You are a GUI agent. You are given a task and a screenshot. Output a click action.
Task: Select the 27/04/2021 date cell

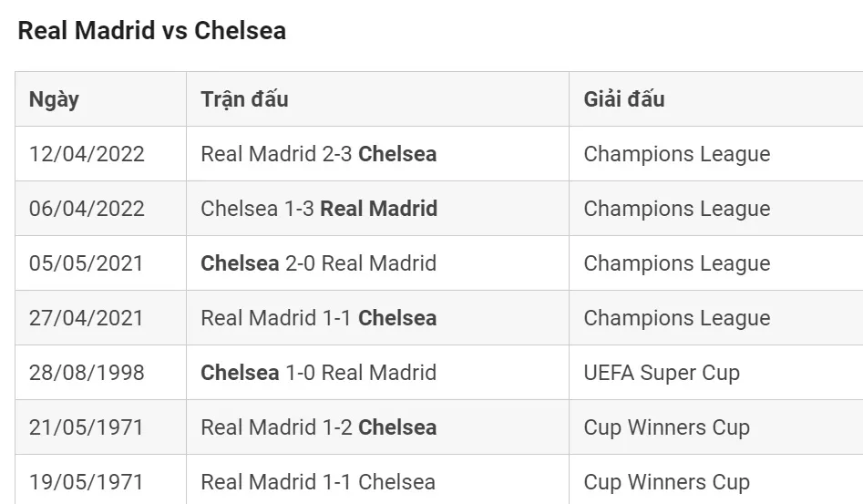[x=87, y=318]
